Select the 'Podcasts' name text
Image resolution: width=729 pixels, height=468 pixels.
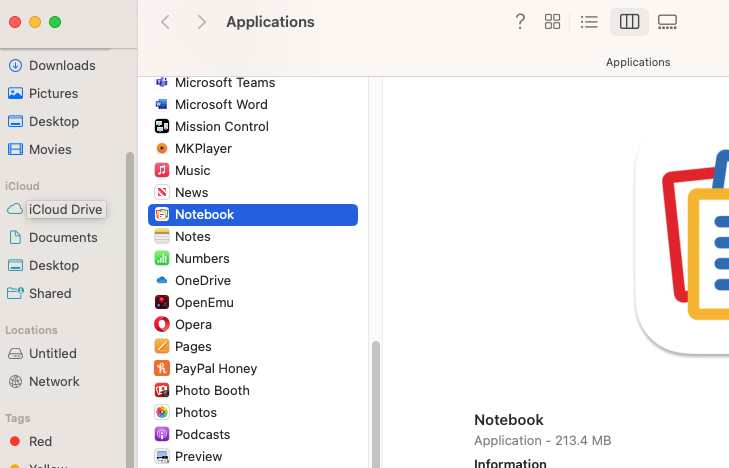(x=202, y=435)
